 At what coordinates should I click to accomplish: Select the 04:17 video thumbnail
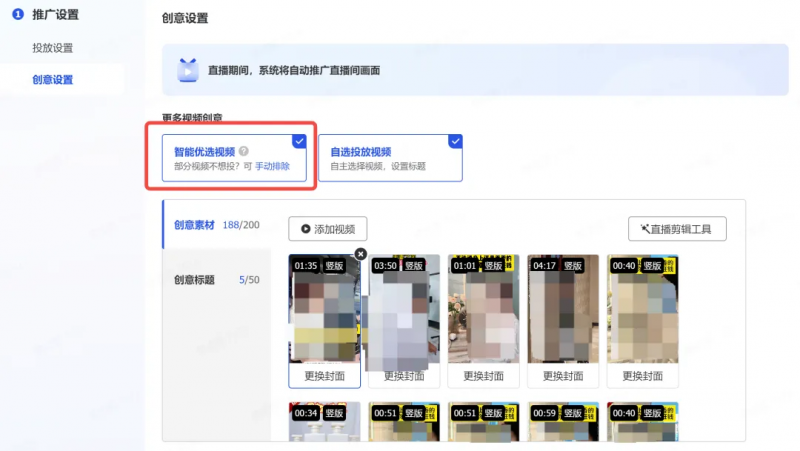pyautogui.click(x=563, y=309)
